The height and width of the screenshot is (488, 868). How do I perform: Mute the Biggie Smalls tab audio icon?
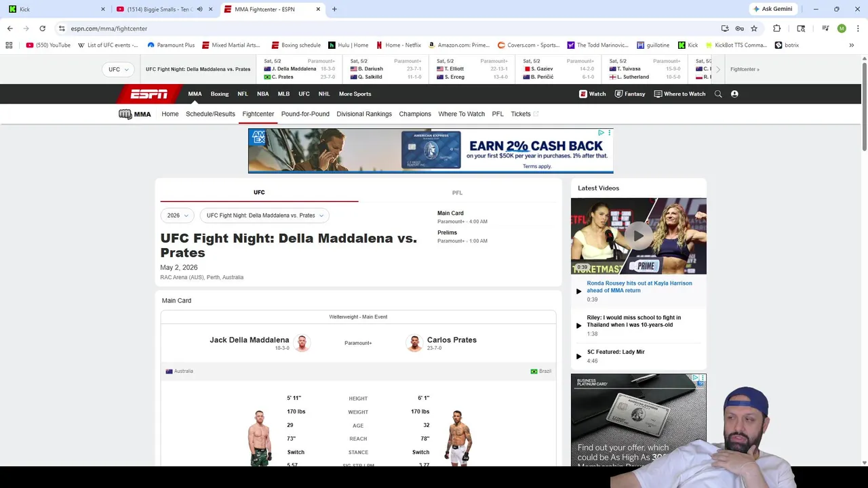pyautogui.click(x=199, y=9)
